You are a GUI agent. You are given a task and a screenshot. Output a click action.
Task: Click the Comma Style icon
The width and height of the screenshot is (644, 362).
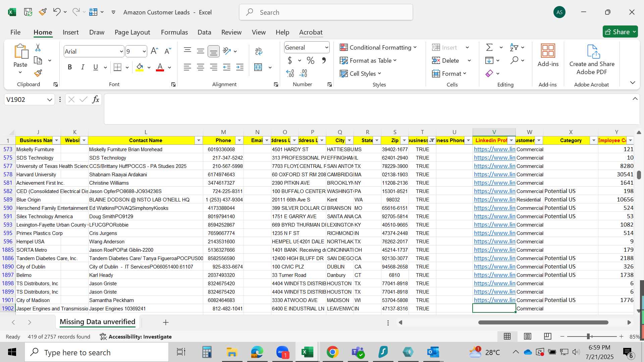tap(324, 60)
